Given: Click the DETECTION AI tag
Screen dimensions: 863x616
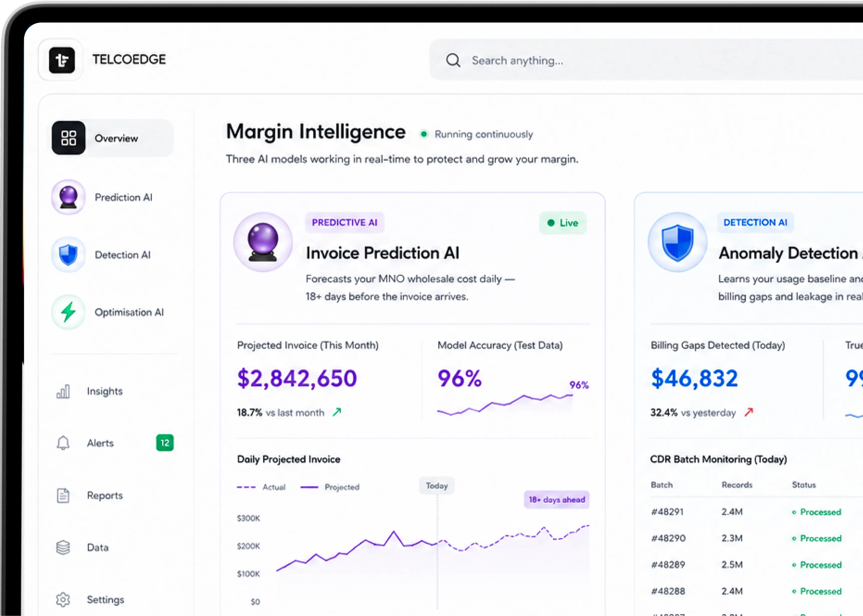Looking at the screenshot, I should coord(755,222).
